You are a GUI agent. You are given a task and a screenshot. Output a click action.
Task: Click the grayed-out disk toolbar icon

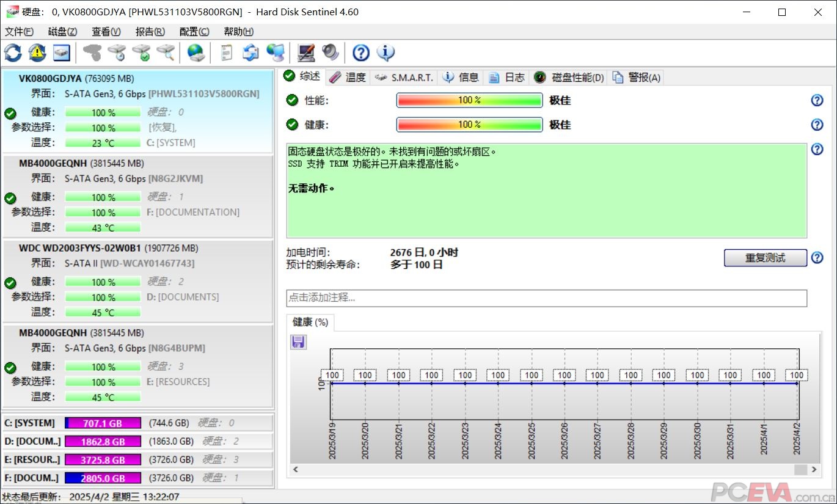coord(92,53)
